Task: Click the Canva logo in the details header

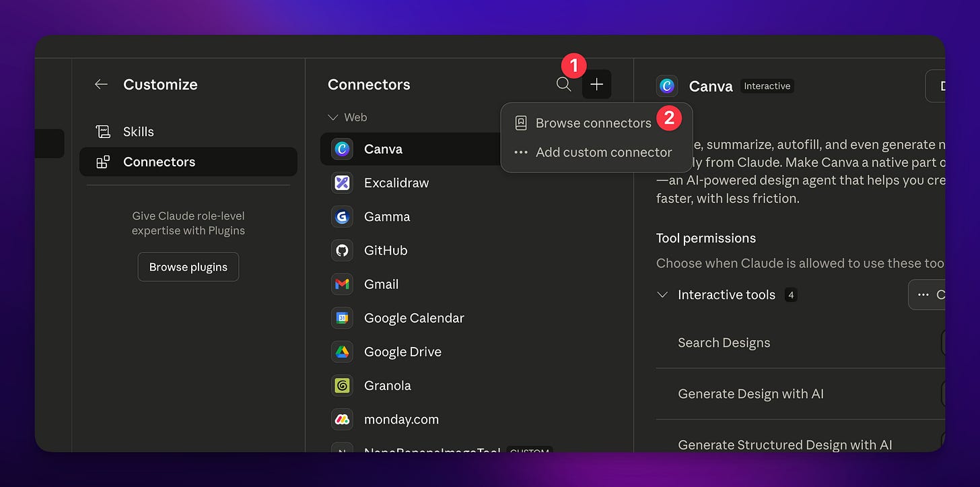Action: pos(667,86)
